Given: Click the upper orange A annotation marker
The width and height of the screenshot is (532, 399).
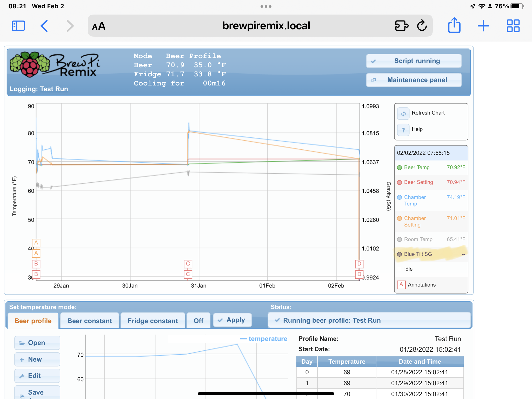Looking at the screenshot, I should [x=36, y=243].
